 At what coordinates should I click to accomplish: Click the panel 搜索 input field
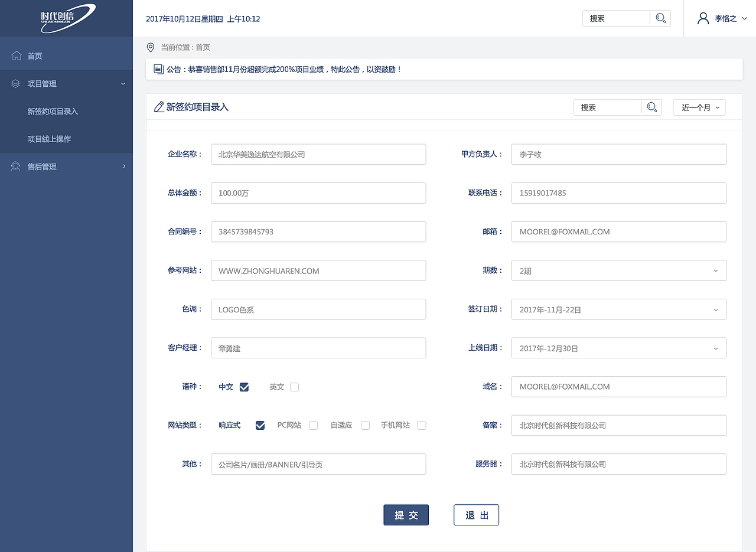pos(607,107)
